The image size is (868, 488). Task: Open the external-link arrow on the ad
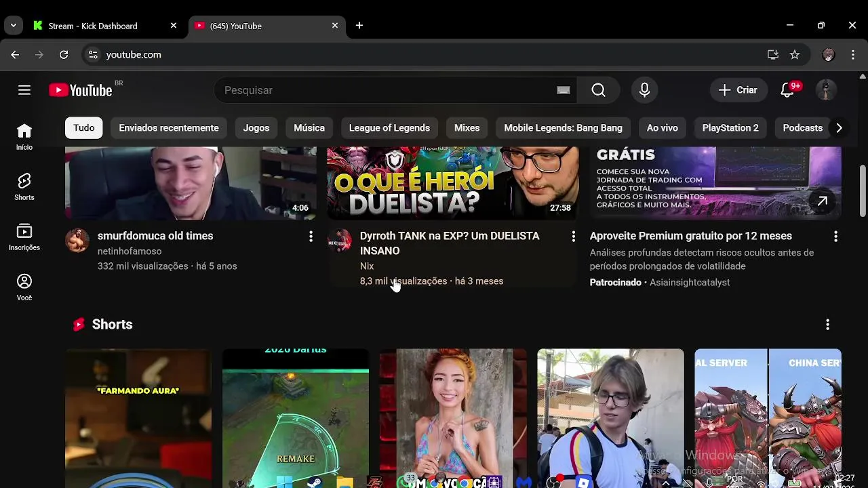click(822, 201)
